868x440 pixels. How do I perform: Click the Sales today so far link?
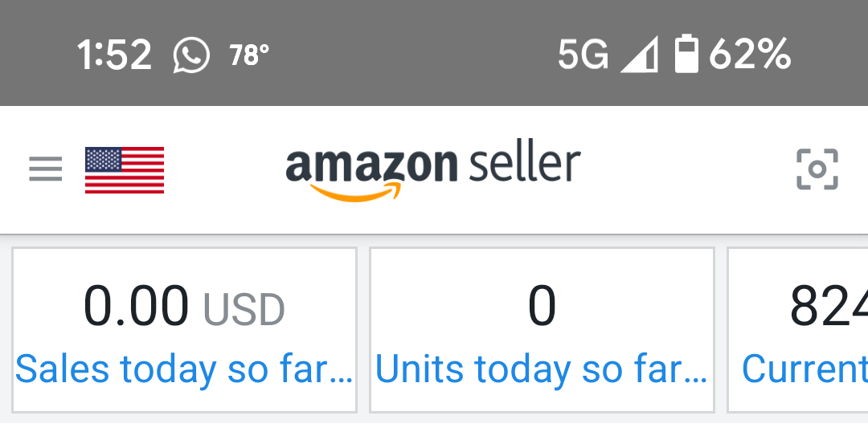[184, 369]
